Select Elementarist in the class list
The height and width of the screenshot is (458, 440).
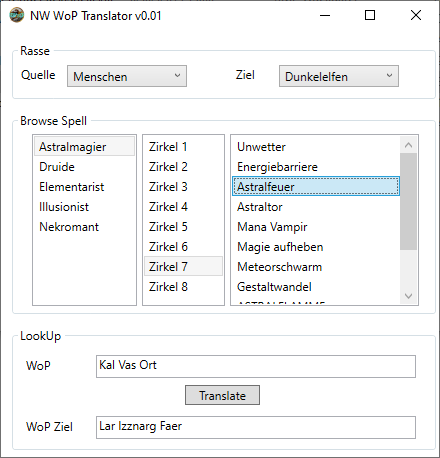point(84,187)
